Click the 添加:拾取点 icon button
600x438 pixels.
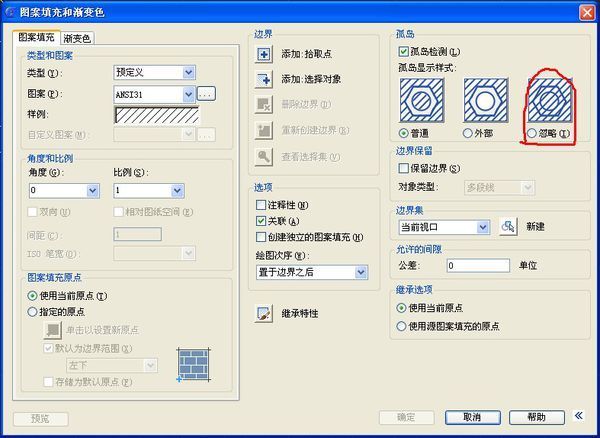click(264, 53)
